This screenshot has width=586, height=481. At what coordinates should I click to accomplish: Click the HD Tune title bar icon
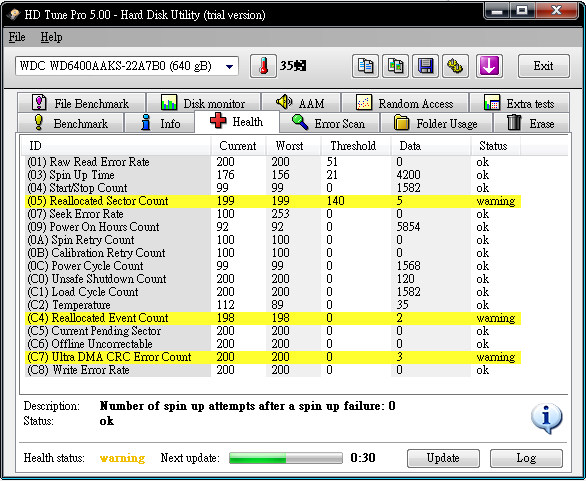[13, 15]
